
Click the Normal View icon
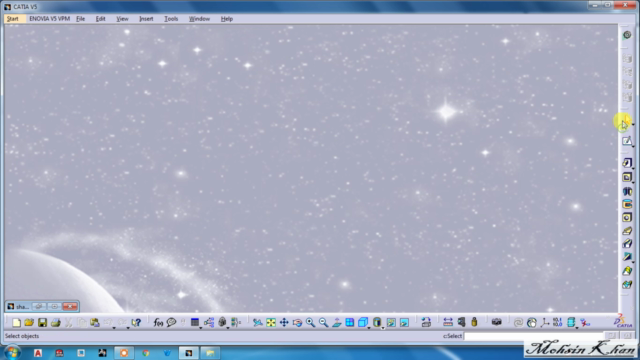pos(337,322)
